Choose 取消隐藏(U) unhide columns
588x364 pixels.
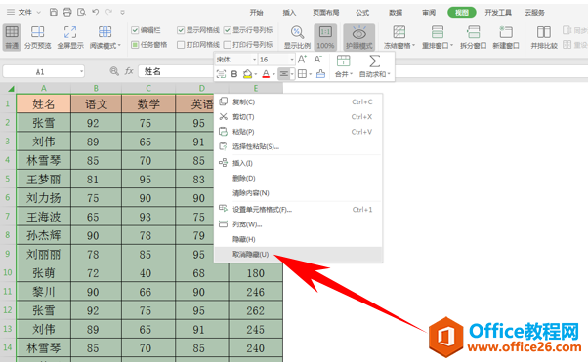click(x=298, y=255)
